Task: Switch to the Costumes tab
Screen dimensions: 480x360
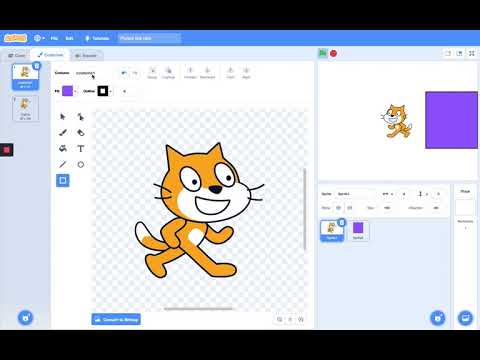Action: click(50, 55)
